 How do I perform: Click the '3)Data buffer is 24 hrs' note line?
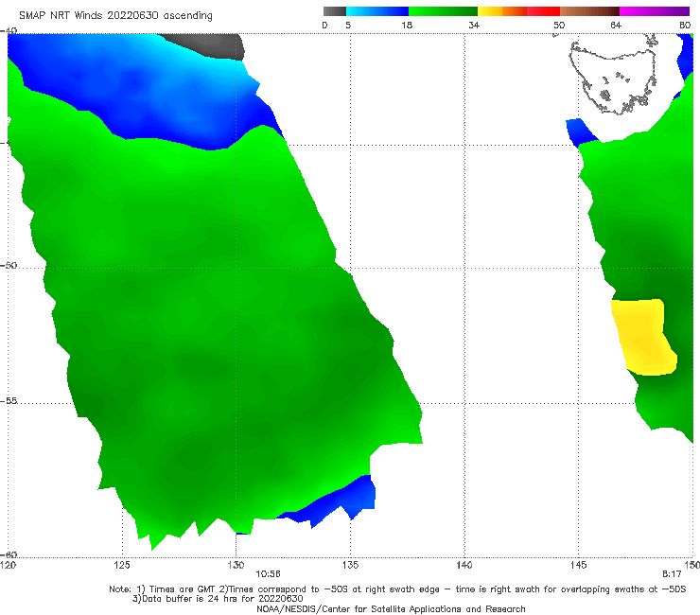click(218, 599)
